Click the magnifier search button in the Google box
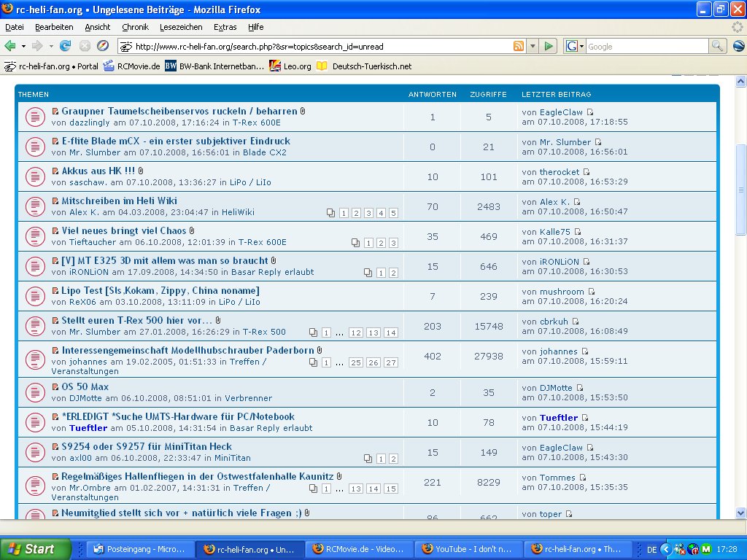This screenshot has height=560, width=747. pos(717,46)
